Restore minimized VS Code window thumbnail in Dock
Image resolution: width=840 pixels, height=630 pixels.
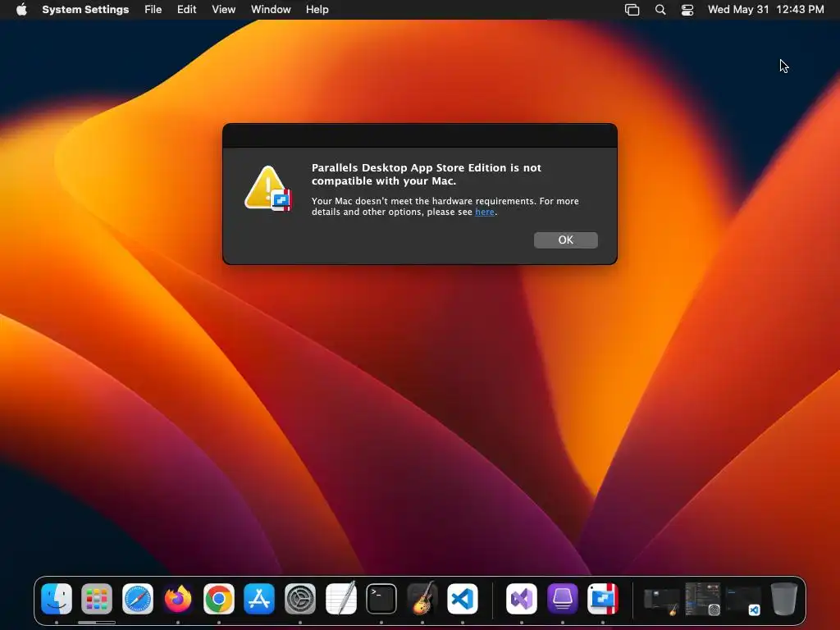tap(743, 600)
